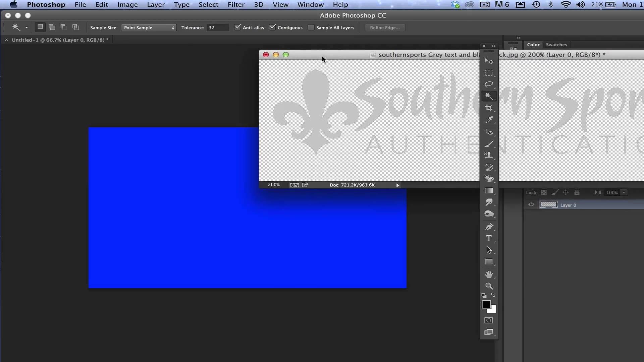
Task: Hide Layer 0 visibility eye
Action: coord(531,205)
